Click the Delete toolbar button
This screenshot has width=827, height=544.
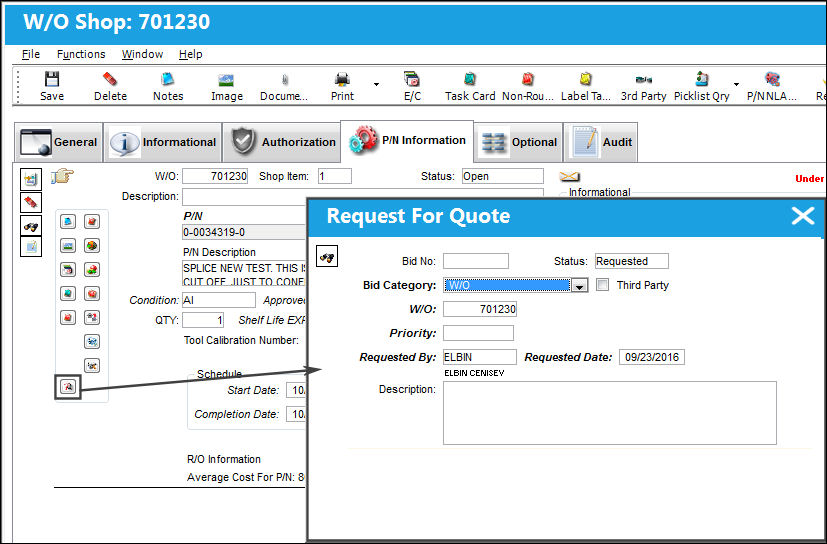(110, 87)
